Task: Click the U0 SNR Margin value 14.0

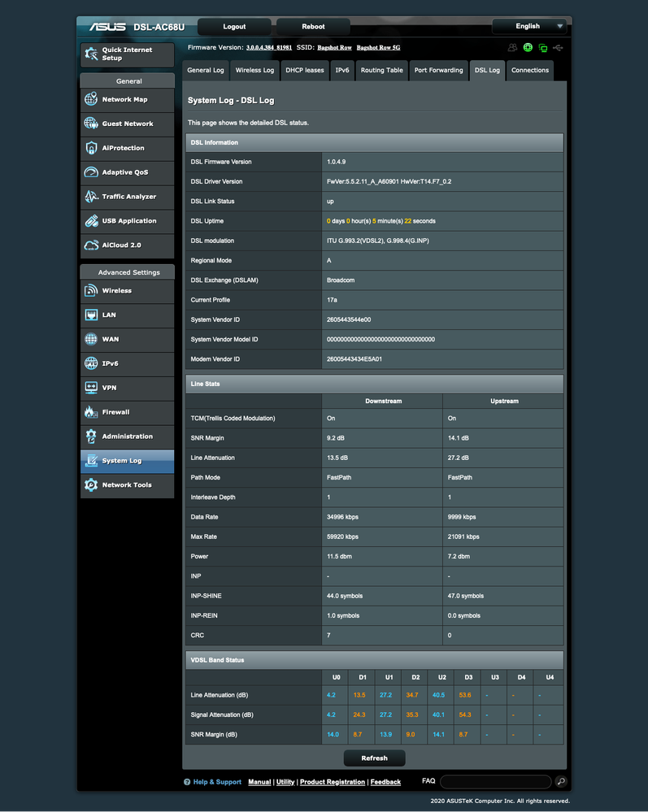Action: (333, 734)
